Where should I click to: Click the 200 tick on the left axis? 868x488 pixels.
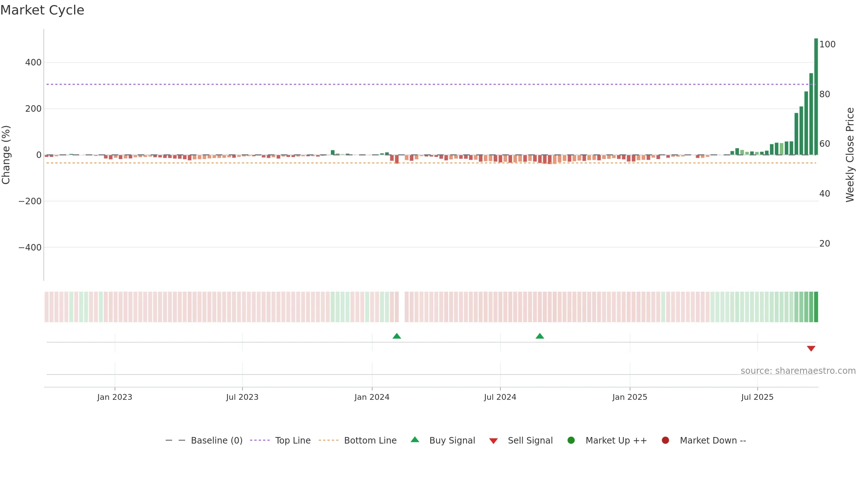tap(33, 109)
